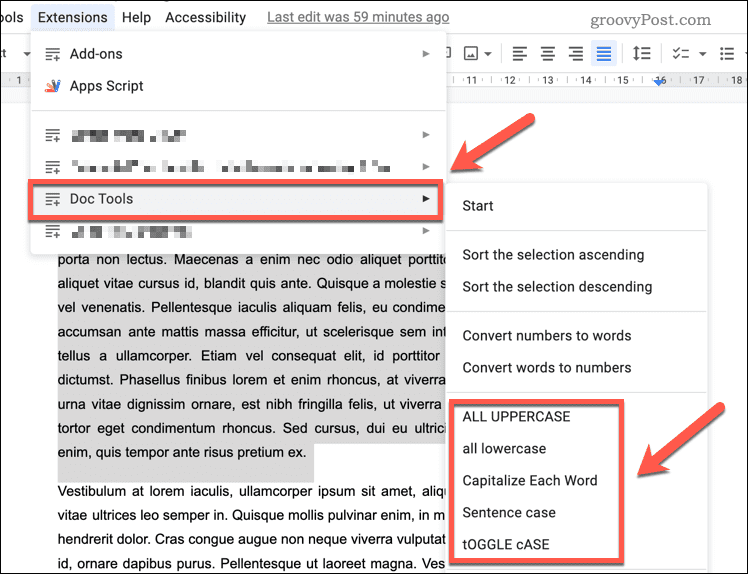Click the list-plus icon directly above Doc Tools
This screenshot has height=574, width=748.
coord(52,167)
